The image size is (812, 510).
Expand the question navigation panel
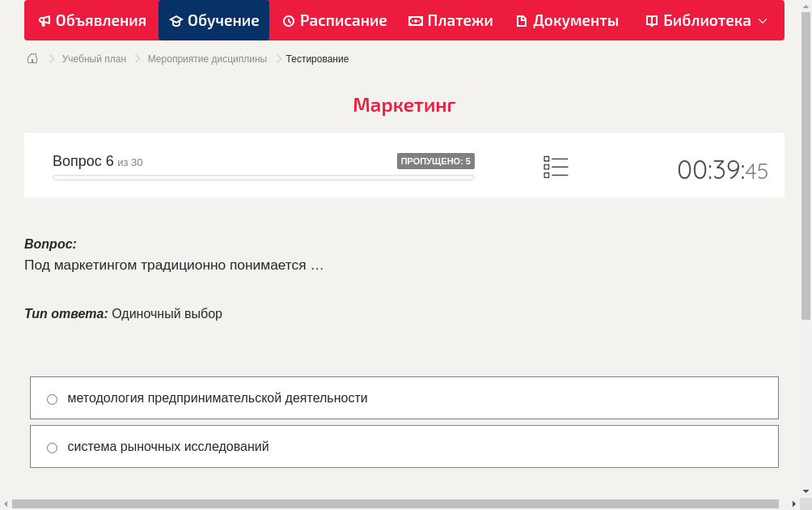click(x=556, y=166)
